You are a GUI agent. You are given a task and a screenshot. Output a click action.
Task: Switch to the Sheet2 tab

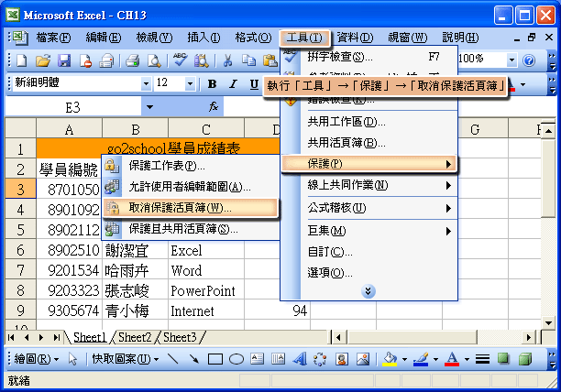click(135, 337)
